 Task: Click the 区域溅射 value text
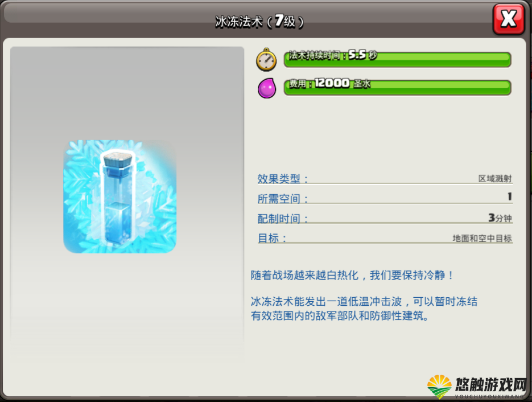point(494,179)
